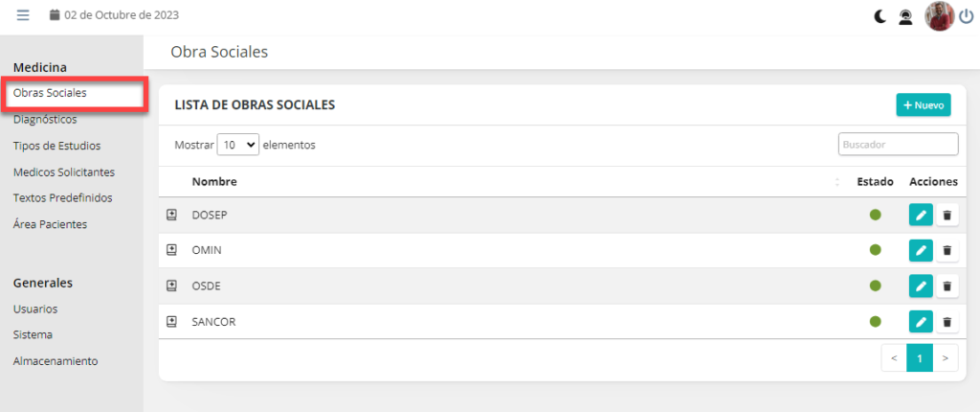The width and height of the screenshot is (980, 412).
Task: Go to next page arrow button
Action: 946,358
